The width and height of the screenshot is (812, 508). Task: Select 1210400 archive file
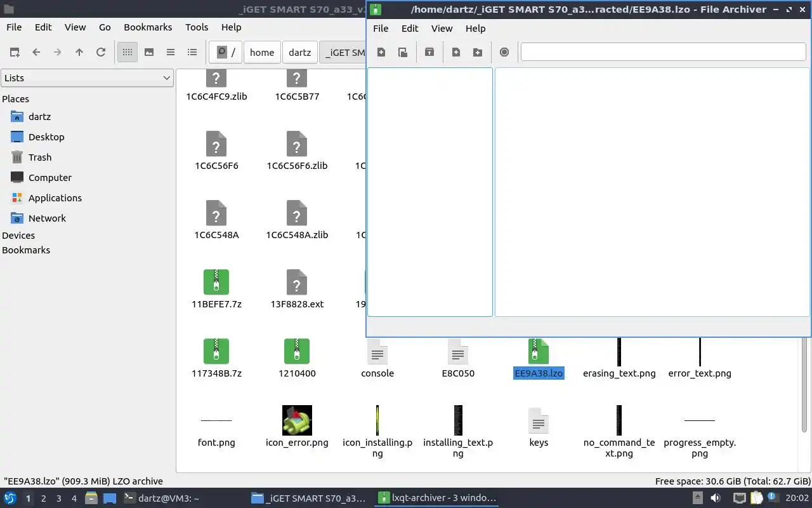tap(297, 358)
